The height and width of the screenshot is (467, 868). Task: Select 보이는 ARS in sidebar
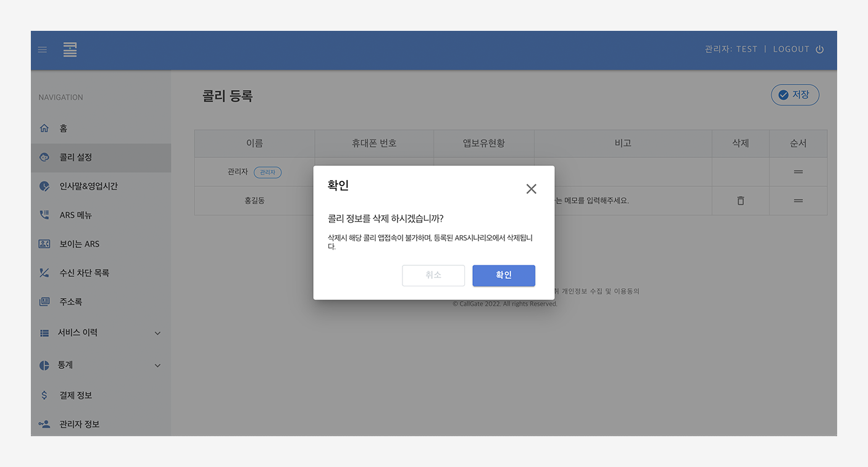coord(79,244)
